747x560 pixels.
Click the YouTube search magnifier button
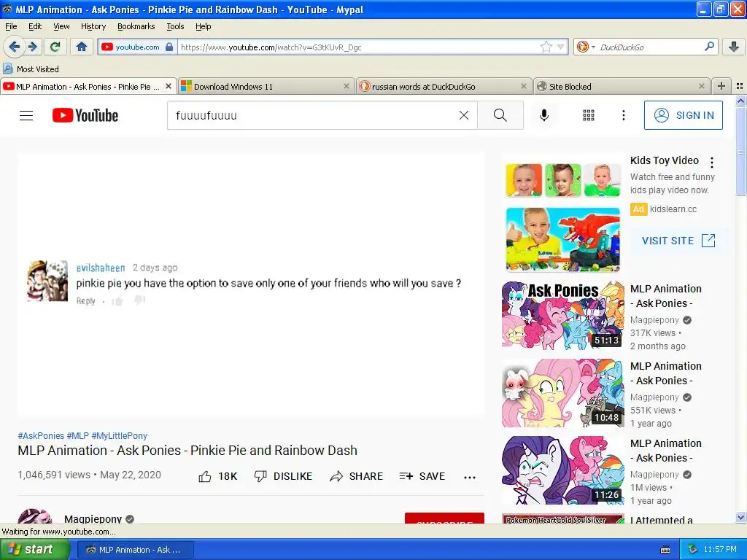500,115
